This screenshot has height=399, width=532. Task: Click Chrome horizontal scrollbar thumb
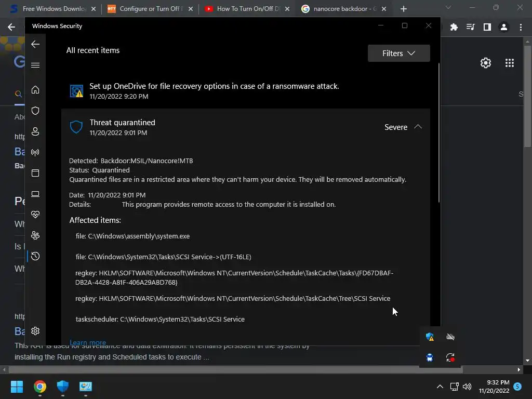coord(236,369)
